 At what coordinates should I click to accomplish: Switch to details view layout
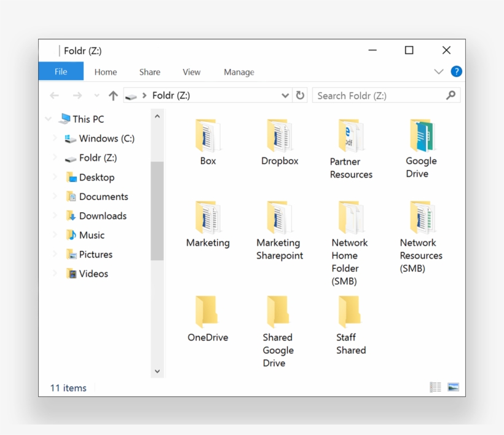(436, 387)
